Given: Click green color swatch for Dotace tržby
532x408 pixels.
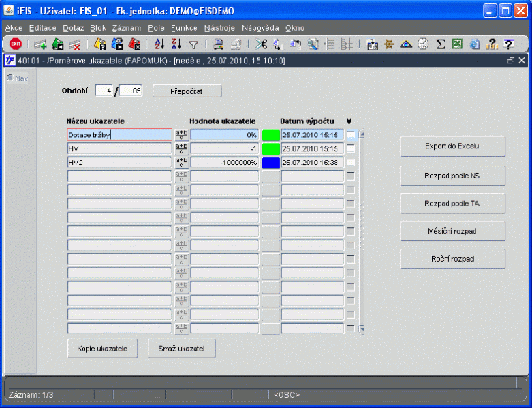Looking at the screenshot, I should (270, 135).
